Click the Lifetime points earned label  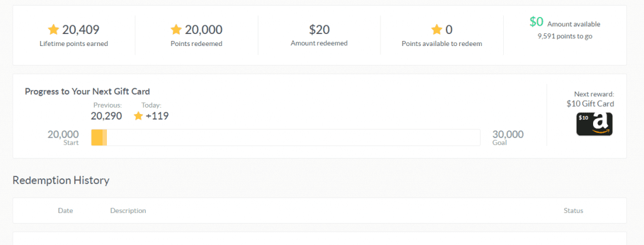74,43
